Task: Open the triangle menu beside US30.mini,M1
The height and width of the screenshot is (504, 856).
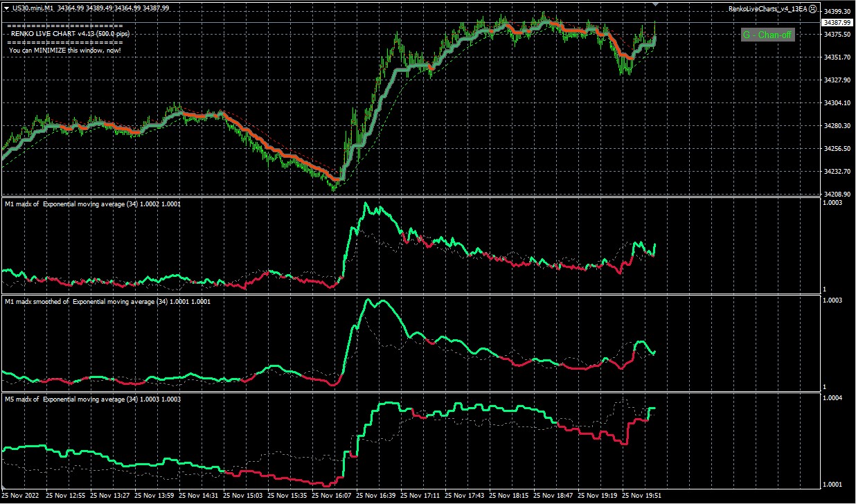Action: click(6, 8)
